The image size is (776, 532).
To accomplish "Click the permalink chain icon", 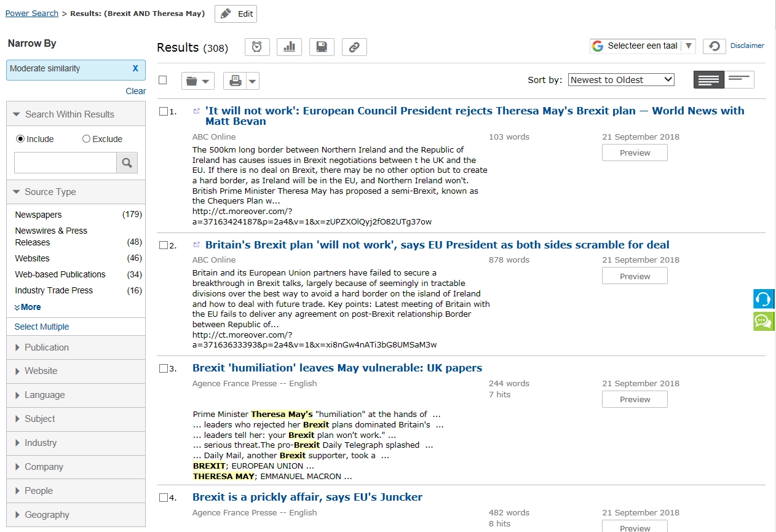I will click(x=354, y=47).
